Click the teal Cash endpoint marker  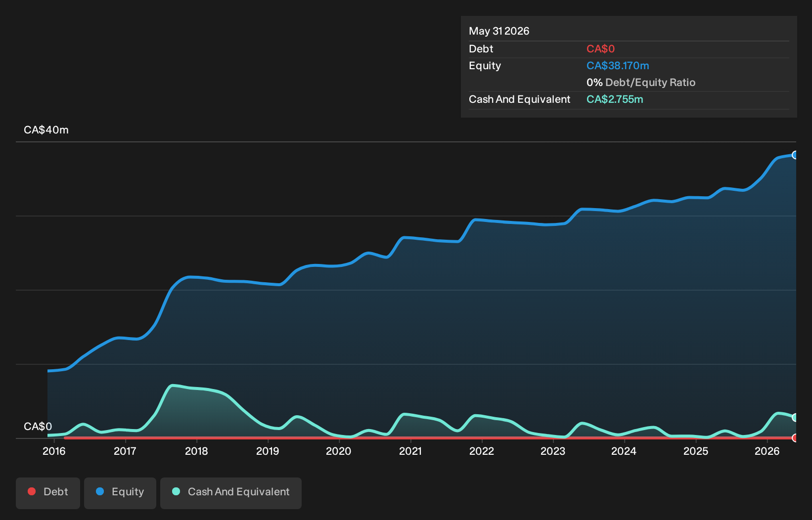[x=795, y=418]
